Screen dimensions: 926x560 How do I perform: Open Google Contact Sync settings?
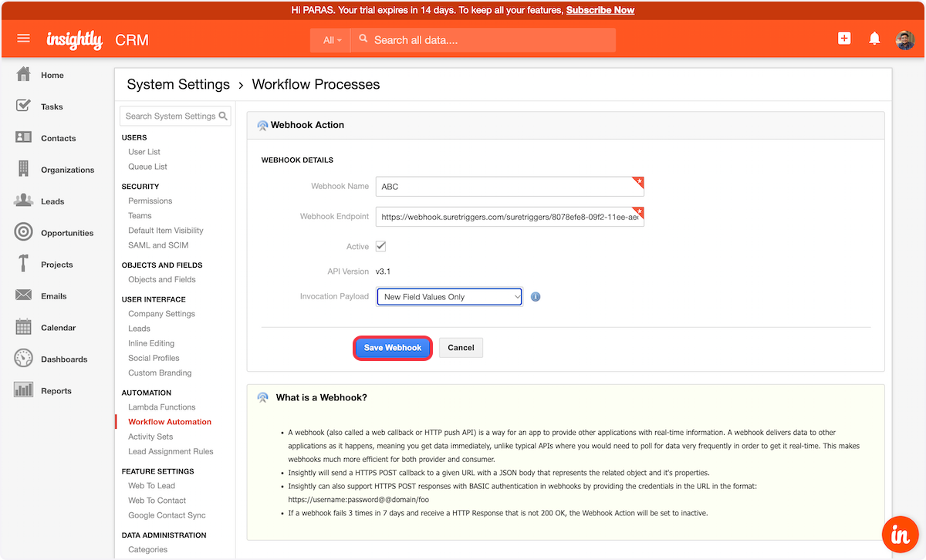167,515
